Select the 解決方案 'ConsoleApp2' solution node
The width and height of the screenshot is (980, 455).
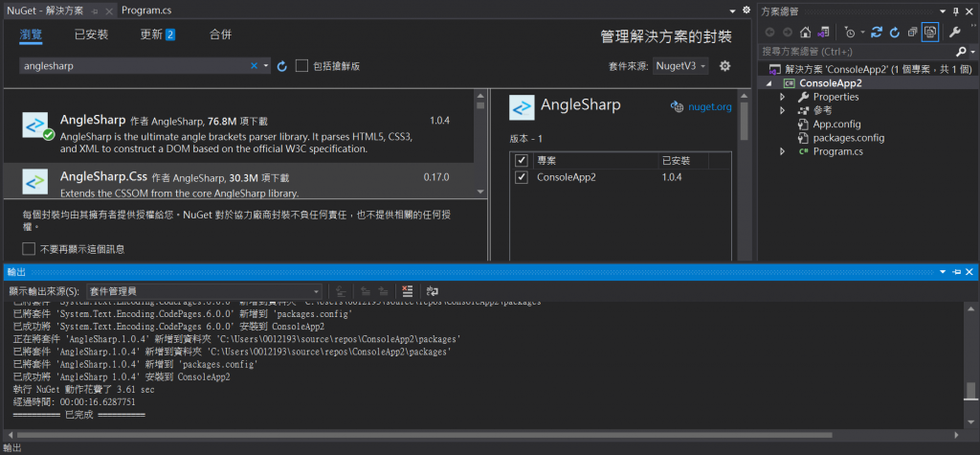pos(878,69)
